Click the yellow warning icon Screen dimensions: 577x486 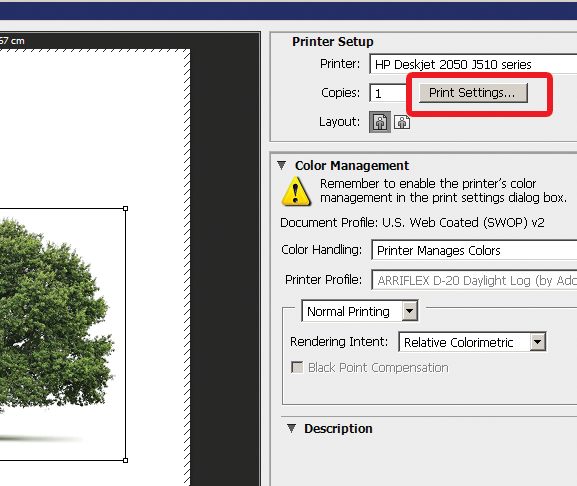pyautogui.click(x=296, y=191)
